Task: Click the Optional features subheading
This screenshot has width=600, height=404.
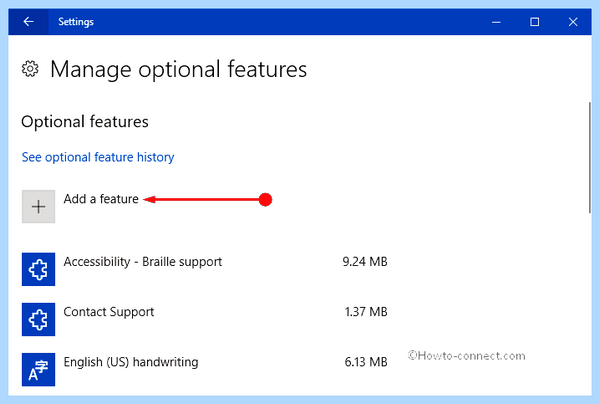Action: (x=85, y=122)
